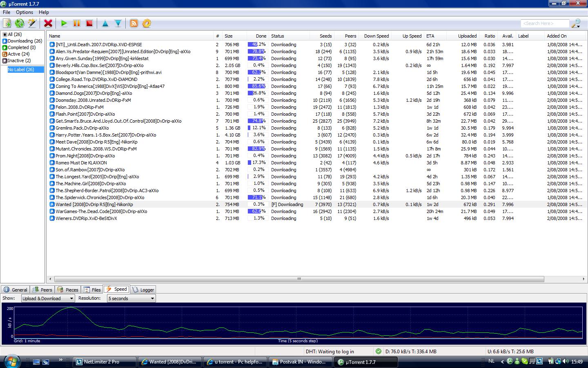Click progress bar of The.Spiderwick.Chronicles
The width and height of the screenshot is (588, 368).
coord(257,197)
